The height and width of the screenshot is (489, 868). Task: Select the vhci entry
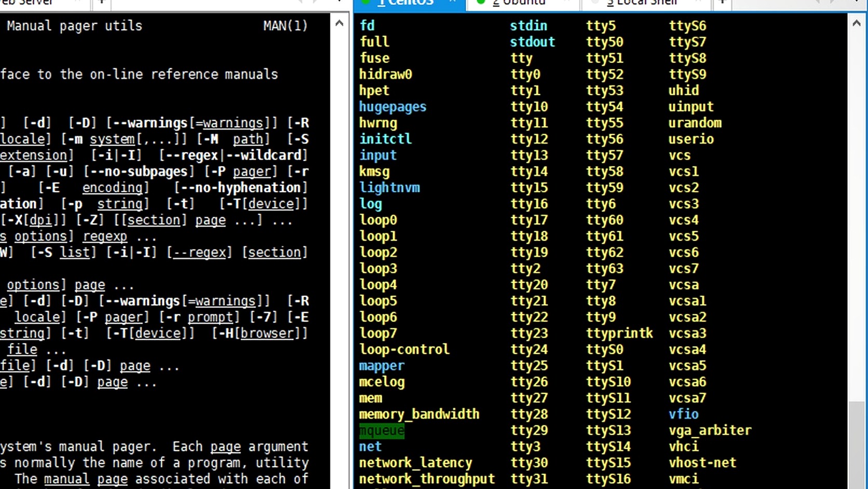683,447
